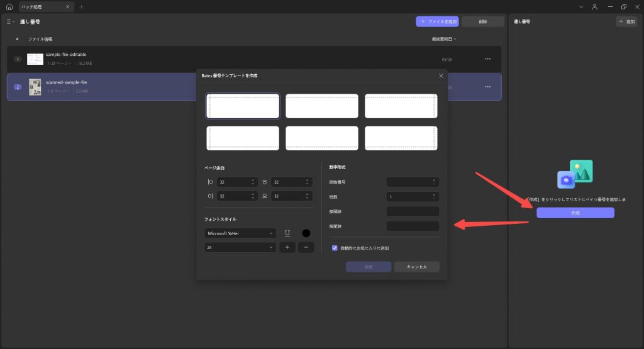Choose the bottom-center position template
This screenshot has height=349, width=644.
[x=321, y=138]
